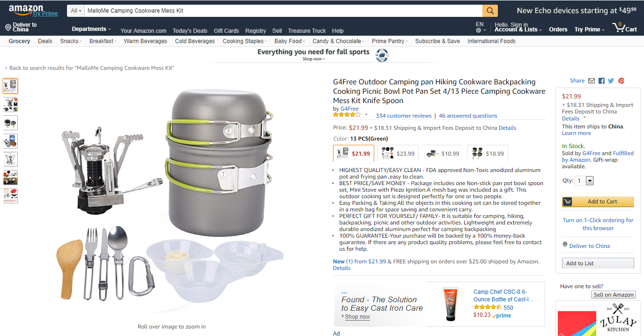
Task: Click the EN language globe icon
Action: coord(479,30)
